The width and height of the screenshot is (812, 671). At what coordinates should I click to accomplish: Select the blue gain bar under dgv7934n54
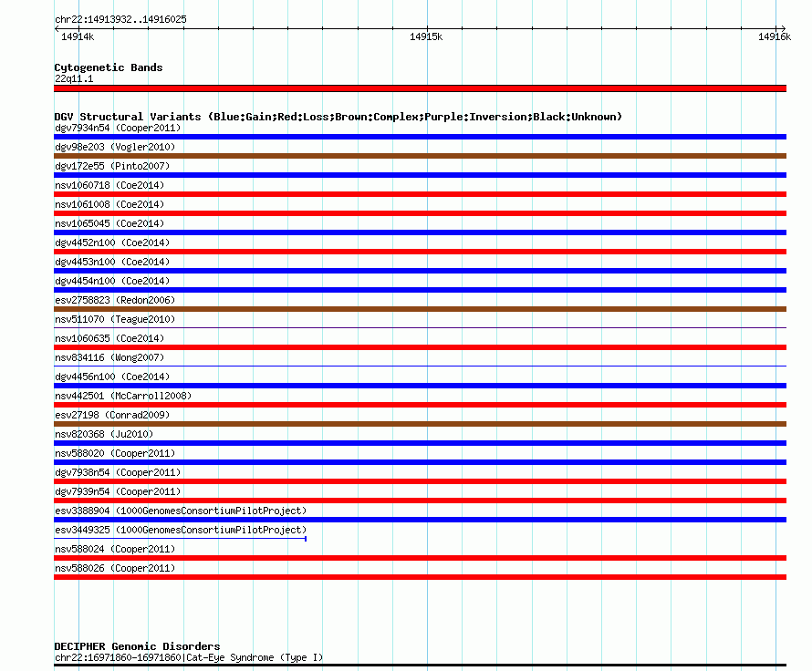(420, 137)
